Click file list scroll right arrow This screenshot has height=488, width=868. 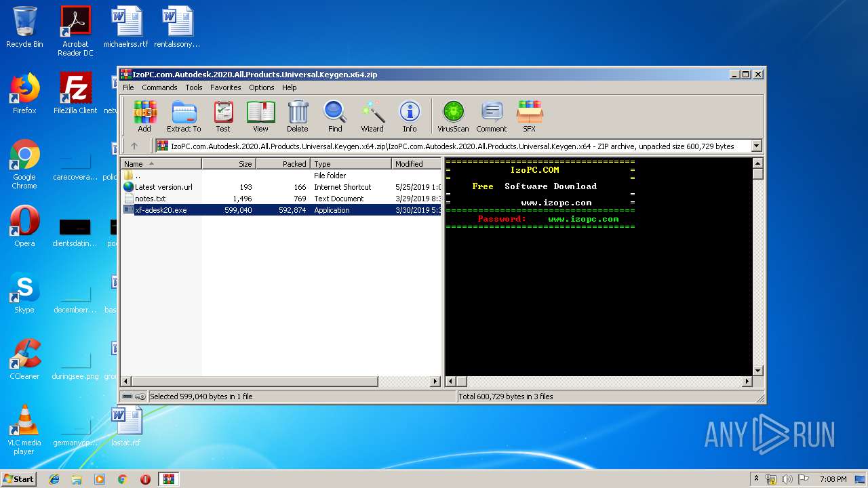pyautogui.click(x=435, y=382)
